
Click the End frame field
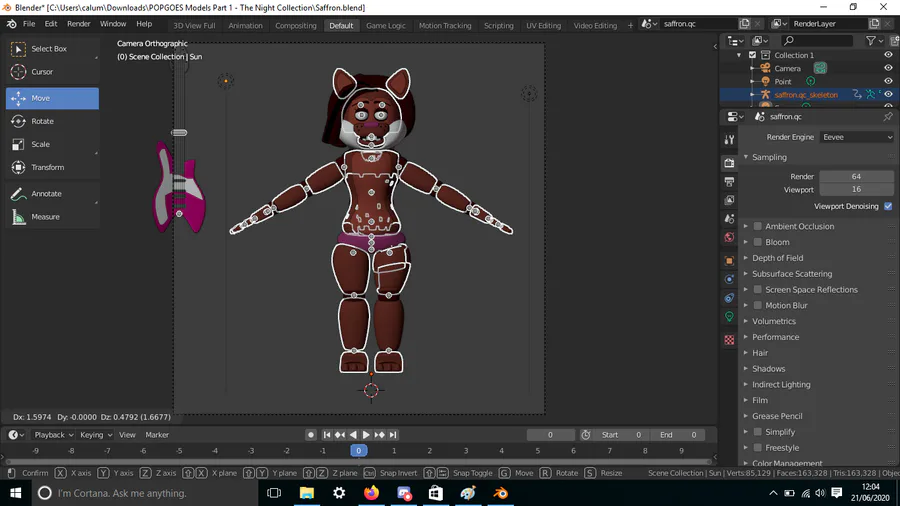[678, 435]
